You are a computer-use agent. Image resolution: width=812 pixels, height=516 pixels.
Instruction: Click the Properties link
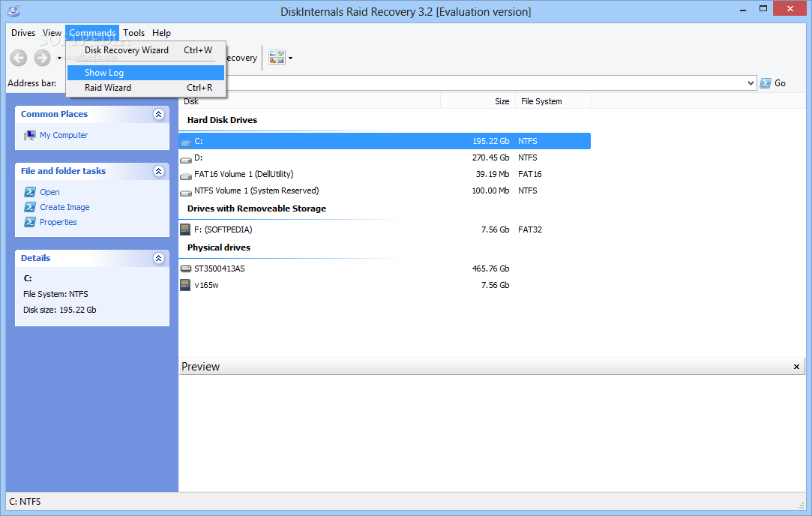pyautogui.click(x=58, y=222)
